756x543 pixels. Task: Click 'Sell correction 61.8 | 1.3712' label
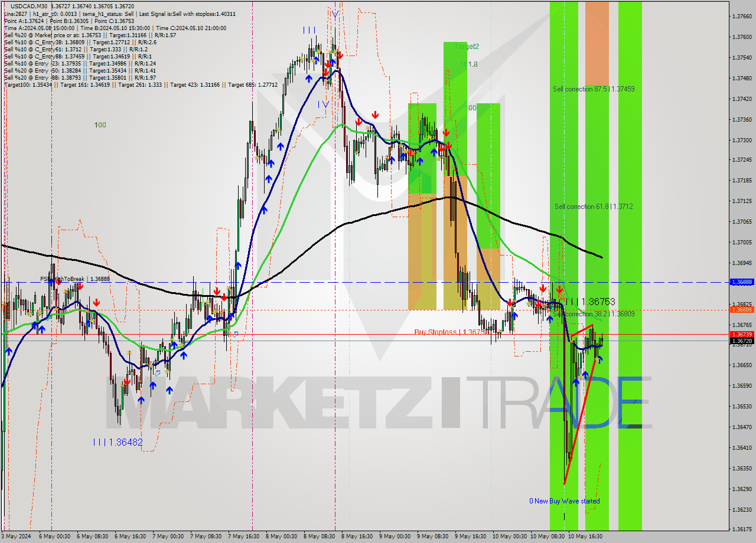(x=594, y=207)
